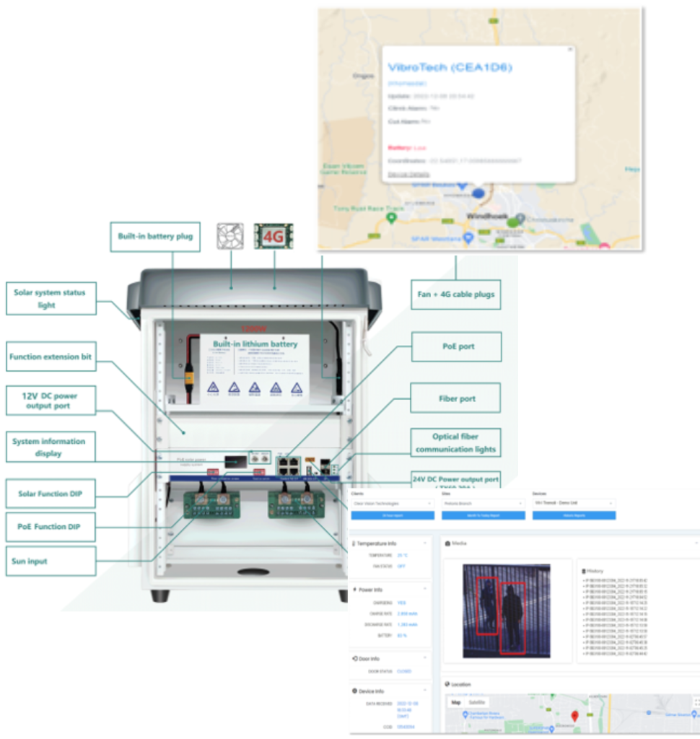Click the red location pin on map

pyautogui.click(x=574, y=716)
